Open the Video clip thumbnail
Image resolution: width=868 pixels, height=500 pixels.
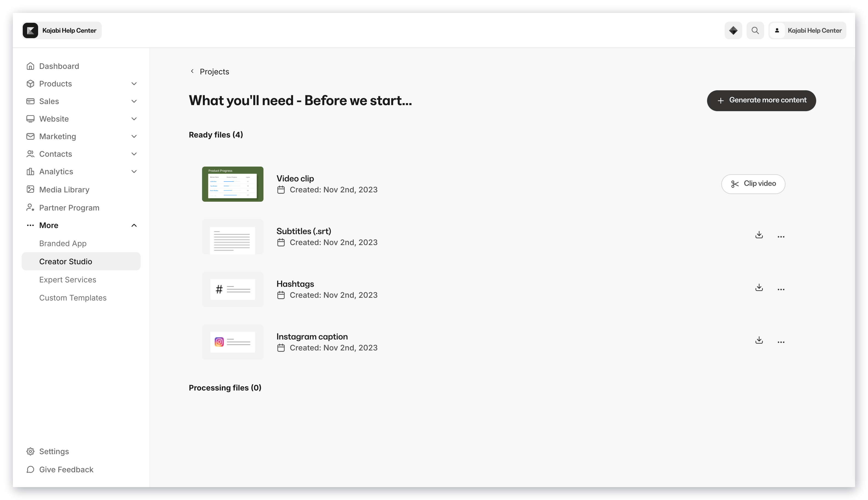tap(232, 184)
